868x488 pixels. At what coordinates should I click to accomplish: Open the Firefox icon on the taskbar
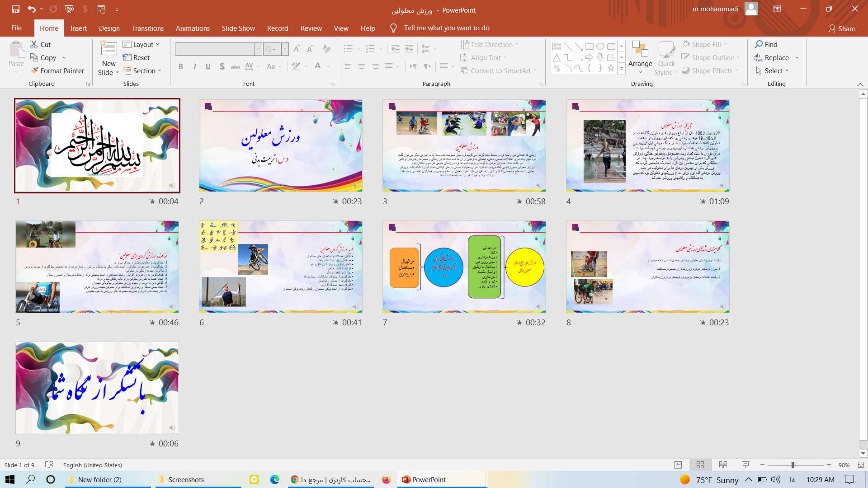point(386,479)
